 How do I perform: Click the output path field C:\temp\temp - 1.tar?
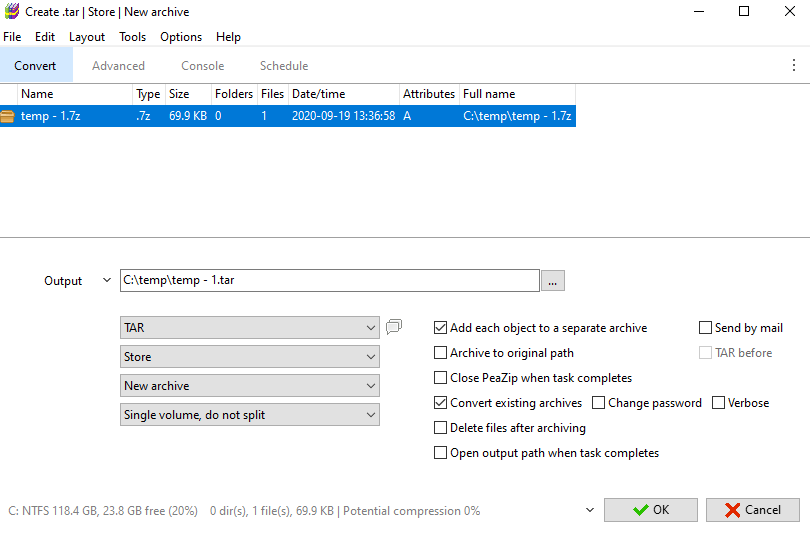pos(330,280)
